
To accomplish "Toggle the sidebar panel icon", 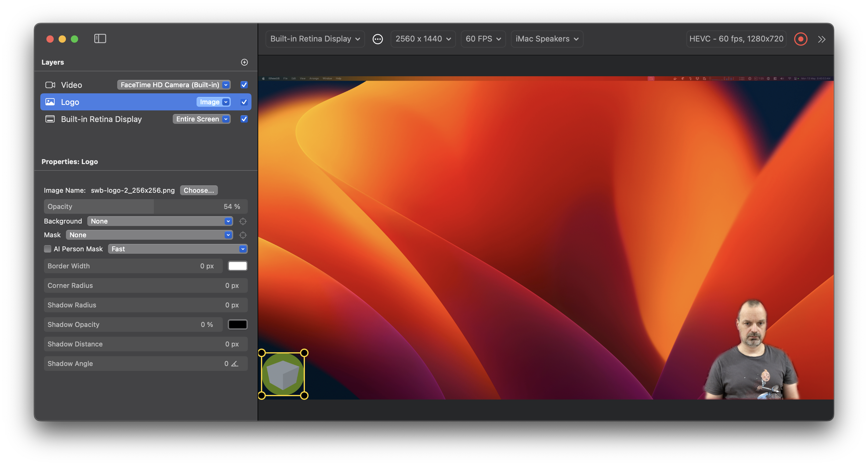I will tap(100, 39).
